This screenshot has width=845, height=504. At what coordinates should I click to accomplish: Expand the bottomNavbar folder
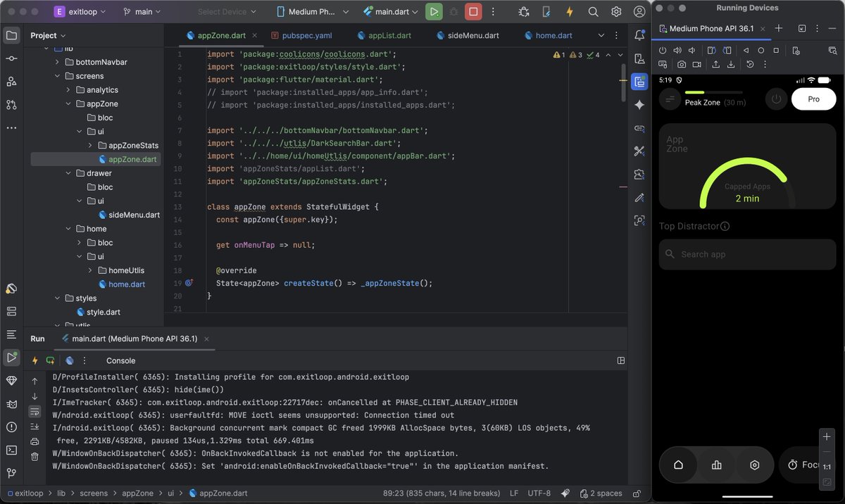58,62
